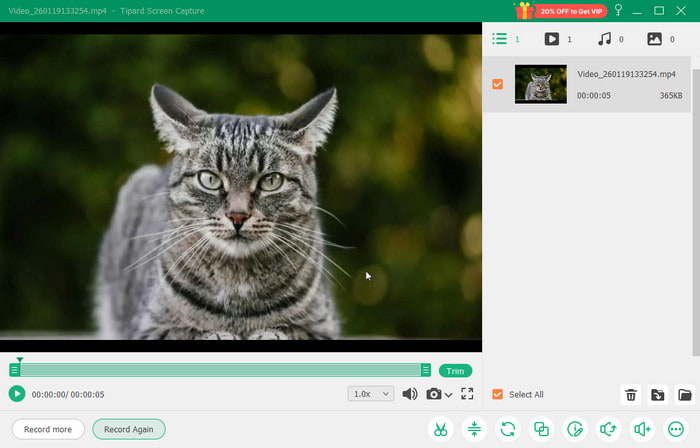Click the key register icon

coord(618,10)
